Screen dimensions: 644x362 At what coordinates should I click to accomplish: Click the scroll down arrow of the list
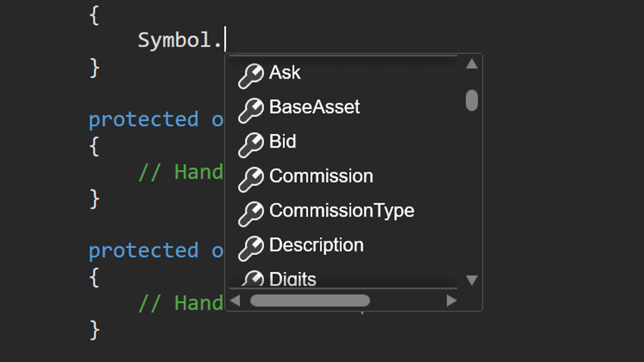tap(472, 280)
